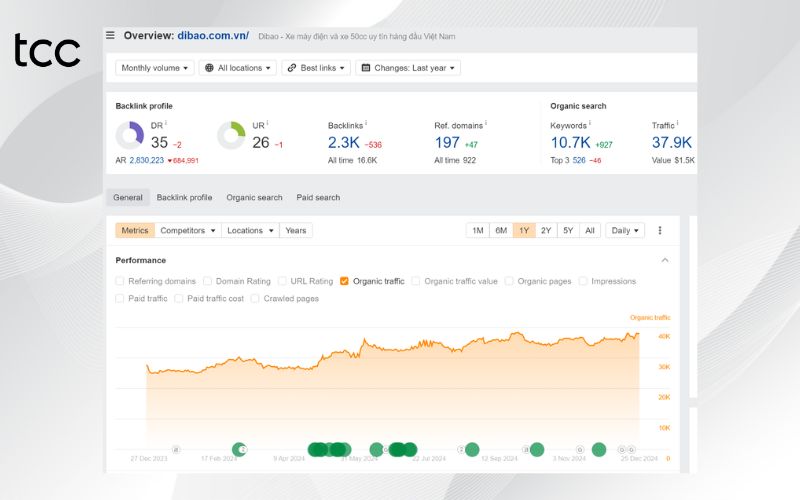The width and height of the screenshot is (800, 500).
Task: Click the globe icon in All locations
Action: [x=209, y=68]
